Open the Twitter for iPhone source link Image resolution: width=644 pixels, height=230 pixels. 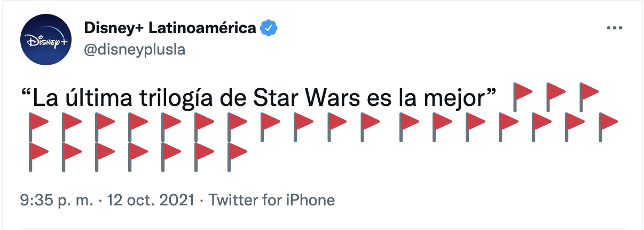(271, 201)
